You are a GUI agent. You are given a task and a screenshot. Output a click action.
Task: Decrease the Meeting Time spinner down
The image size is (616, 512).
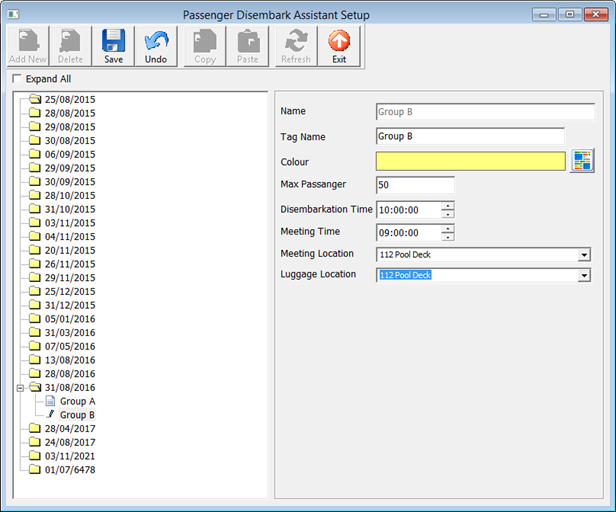coord(448,237)
